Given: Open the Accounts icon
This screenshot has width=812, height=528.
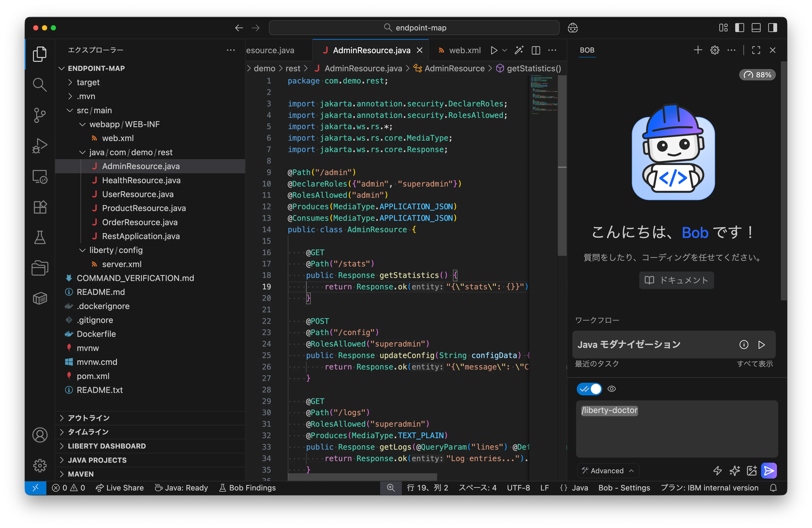Looking at the screenshot, I should (39, 435).
